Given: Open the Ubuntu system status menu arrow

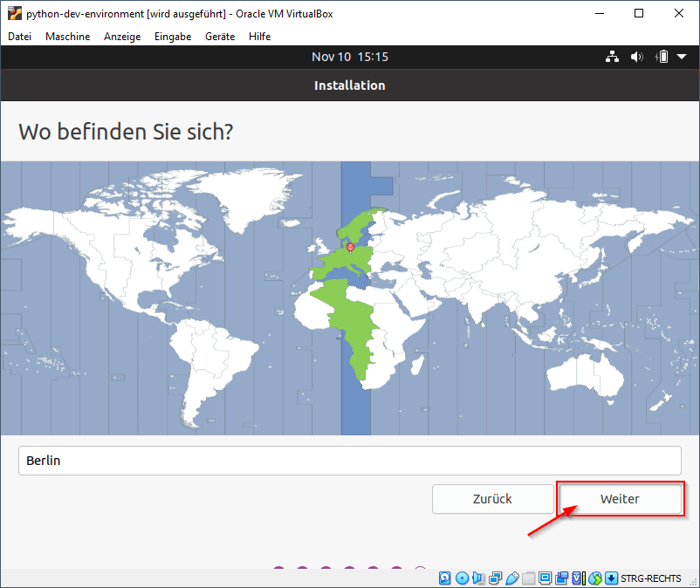Looking at the screenshot, I should point(680,56).
